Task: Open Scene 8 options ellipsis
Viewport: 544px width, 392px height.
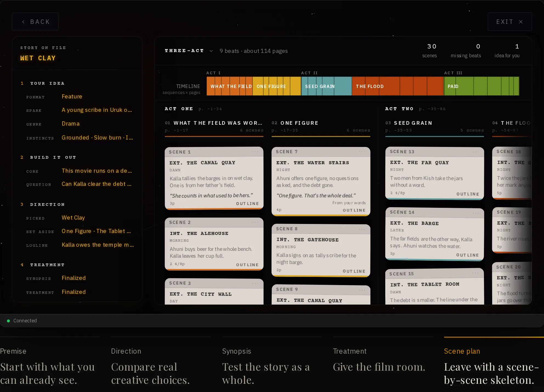Action: 362,229
